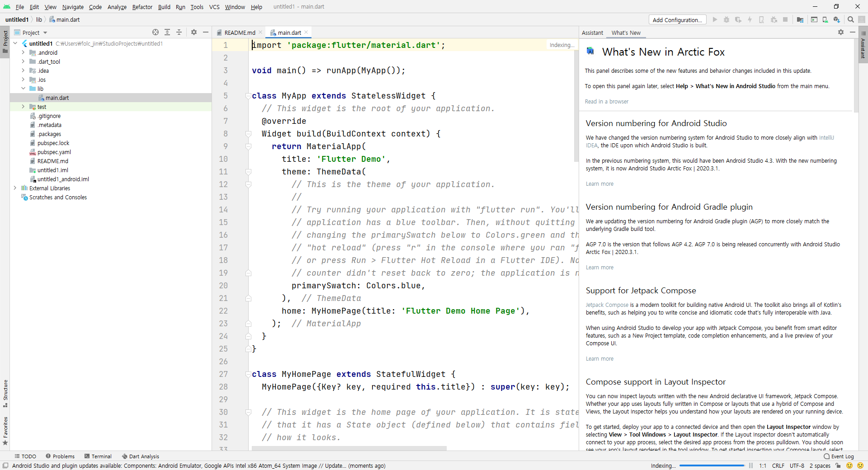Click the Search Everywhere magnifier icon

pyautogui.click(x=851, y=20)
